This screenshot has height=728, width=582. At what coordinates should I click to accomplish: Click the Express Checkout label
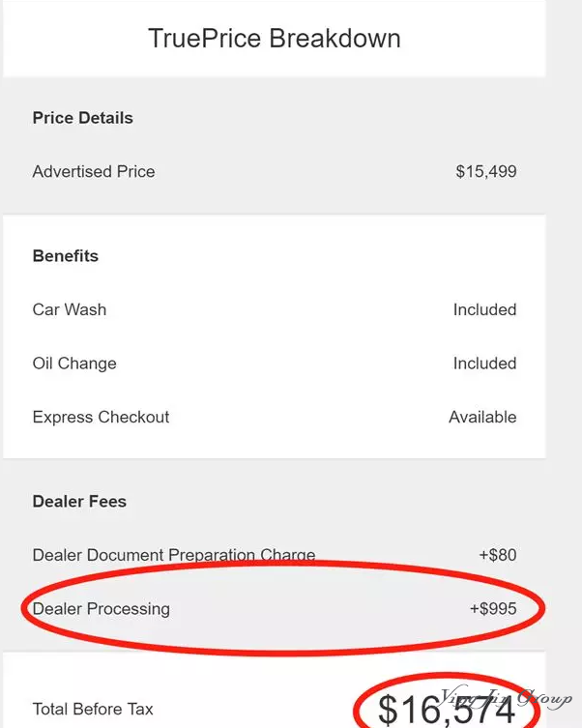pos(101,418)
